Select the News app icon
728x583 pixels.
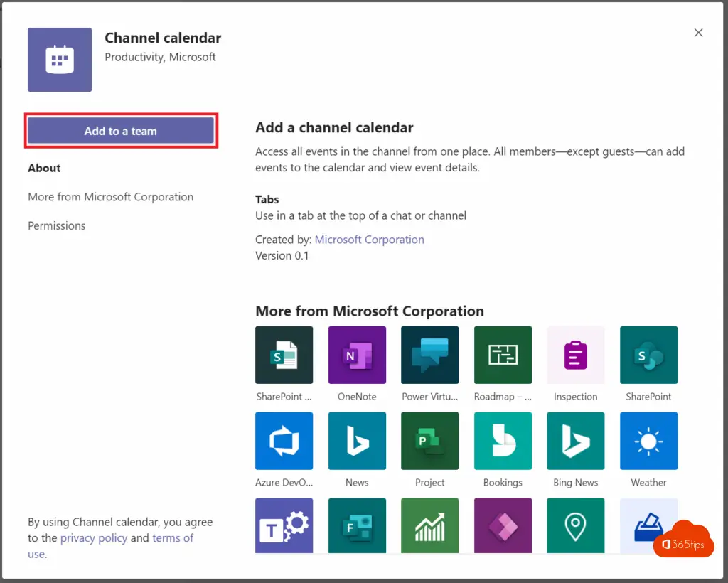point(357,441)
